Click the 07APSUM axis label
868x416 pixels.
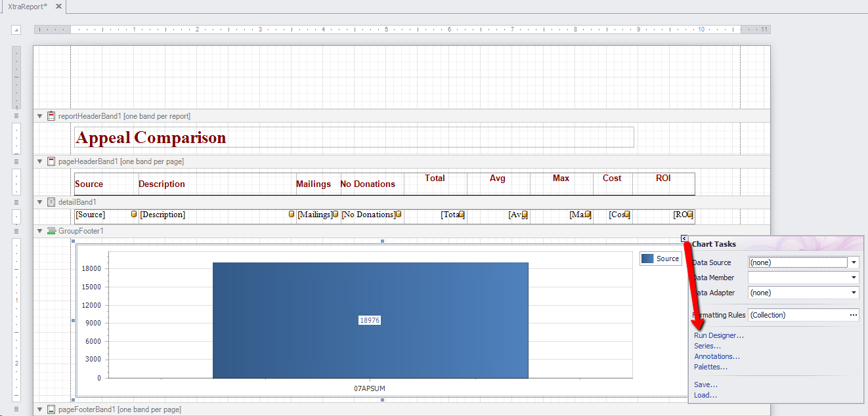(370, 388)
